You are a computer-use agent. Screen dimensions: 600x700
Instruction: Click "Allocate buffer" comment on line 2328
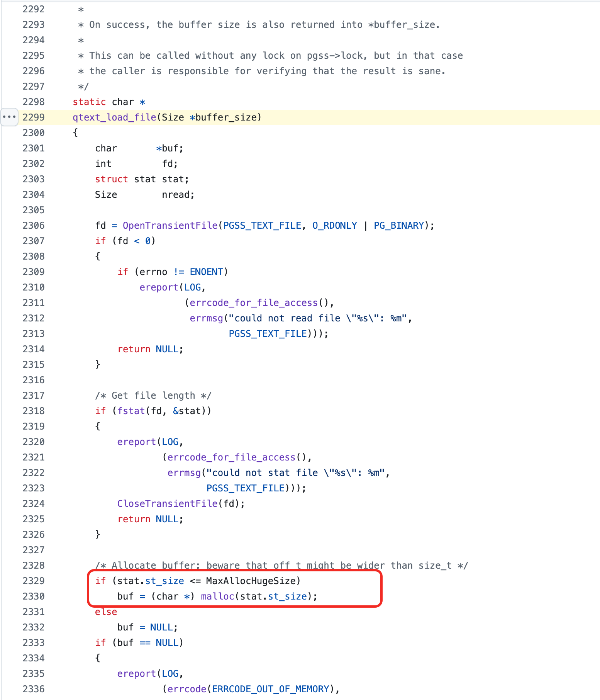281,565
